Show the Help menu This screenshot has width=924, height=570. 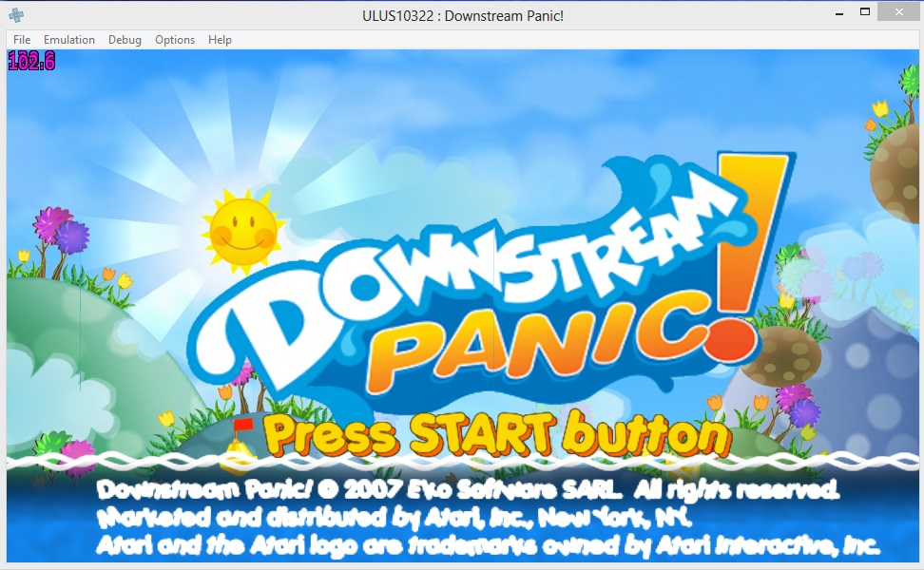click(x=220, y=40)
